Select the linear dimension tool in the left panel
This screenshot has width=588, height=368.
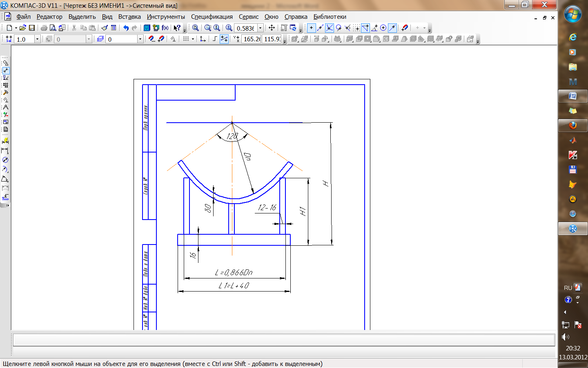pyautogui.click(x=5, y=150)
